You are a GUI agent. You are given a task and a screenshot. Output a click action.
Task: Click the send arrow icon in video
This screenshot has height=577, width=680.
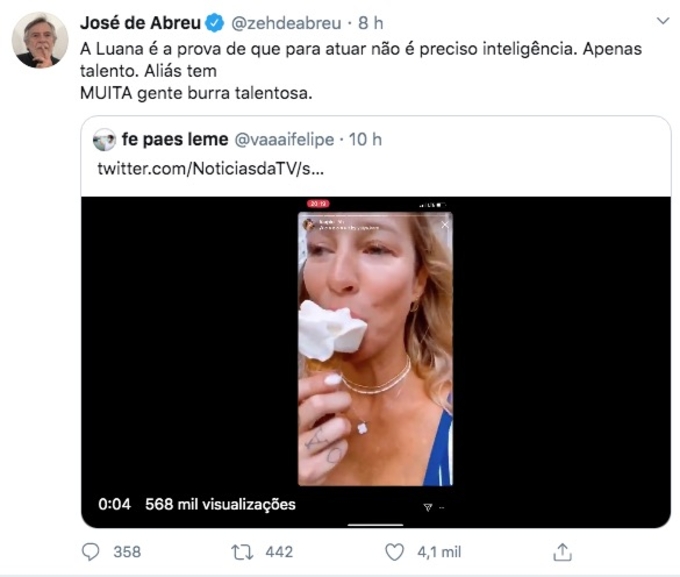click(428, 507)
